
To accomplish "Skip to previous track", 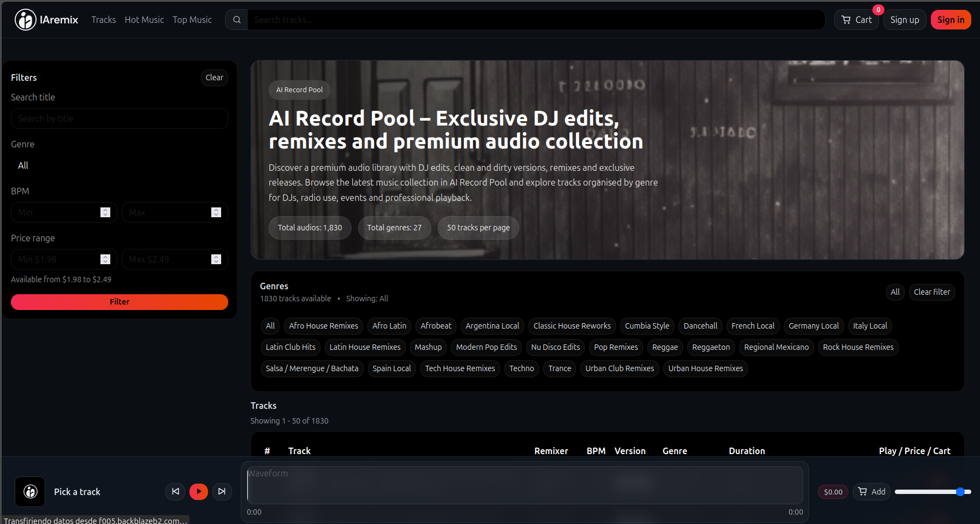I will (175, 492).
